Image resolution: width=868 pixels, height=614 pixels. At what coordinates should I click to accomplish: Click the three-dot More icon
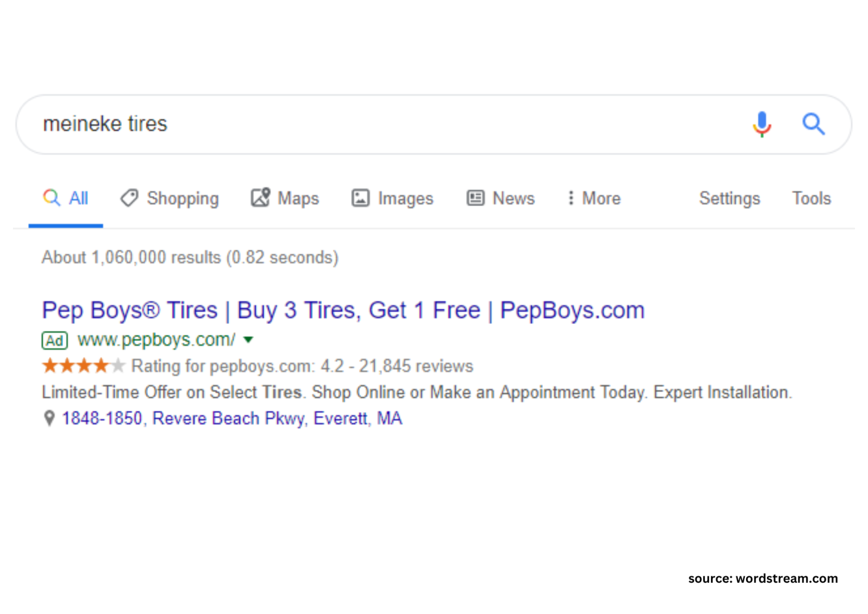pyautogui.click(x=572, y=198)
